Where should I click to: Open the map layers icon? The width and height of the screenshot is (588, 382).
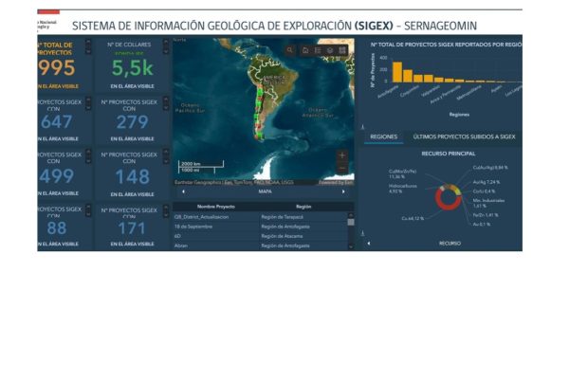click(x=330, y=50)
